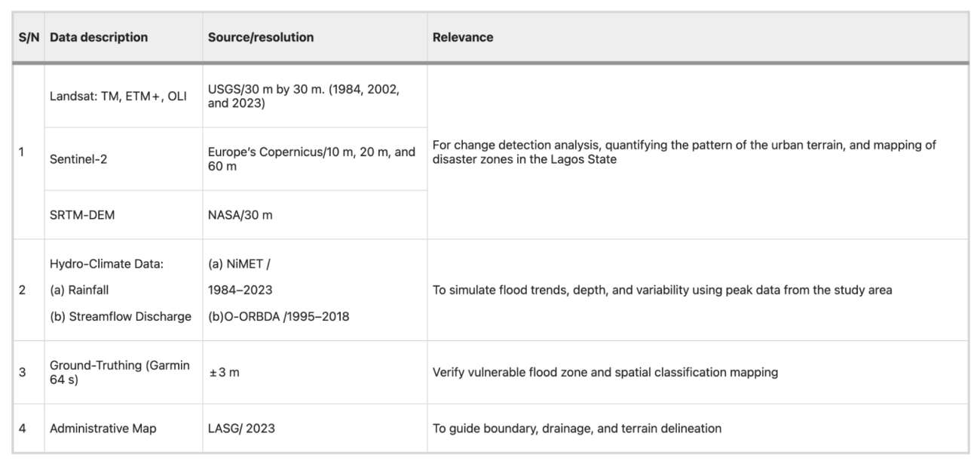This screenshot has width=980, height=461.
Task: Click the (b) Streamflow Discharge entry
Action: (x=121, y=316)
